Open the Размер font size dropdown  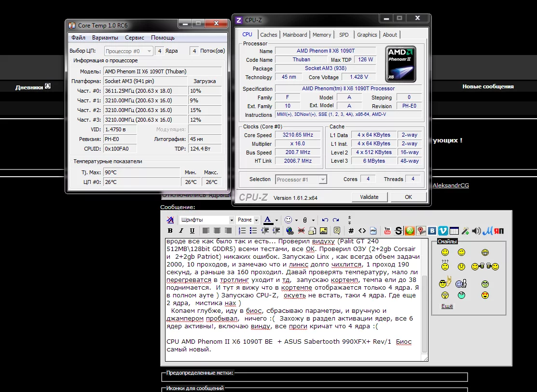point(248,220)
